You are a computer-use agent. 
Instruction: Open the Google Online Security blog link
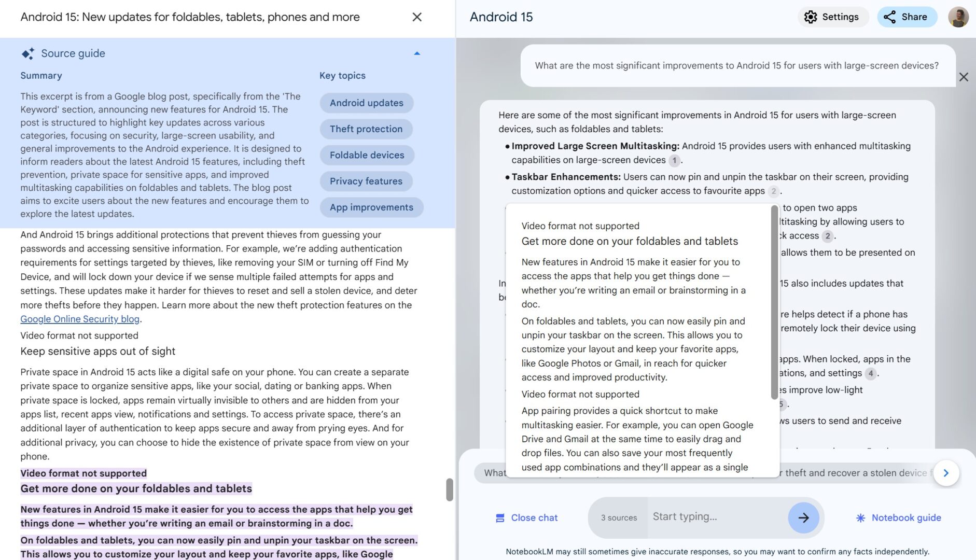point(80,318)
